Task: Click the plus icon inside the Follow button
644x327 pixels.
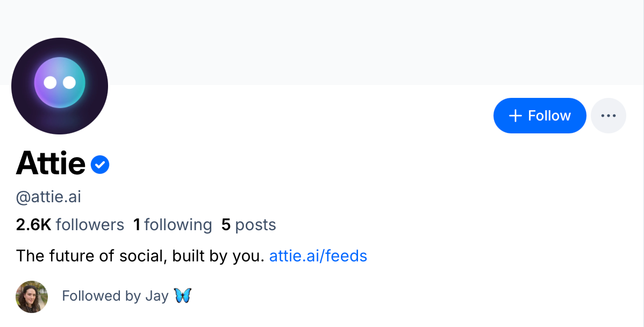Action: point(516,115)
